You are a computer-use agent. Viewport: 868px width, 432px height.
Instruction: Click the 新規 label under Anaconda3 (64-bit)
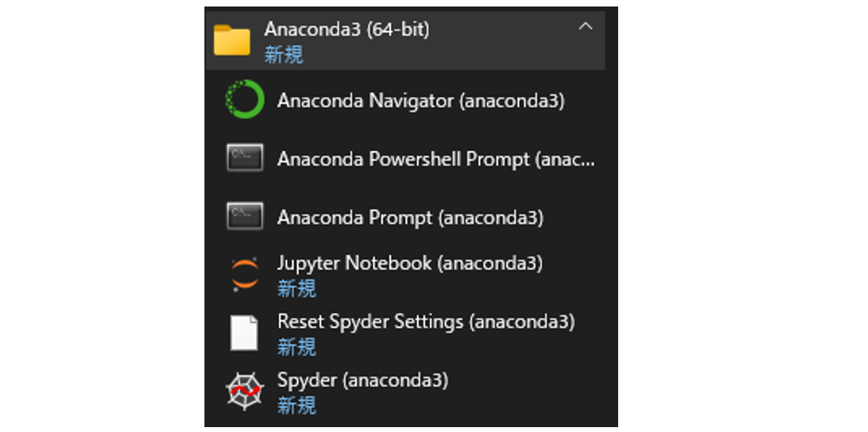click(x=283, y=54)
